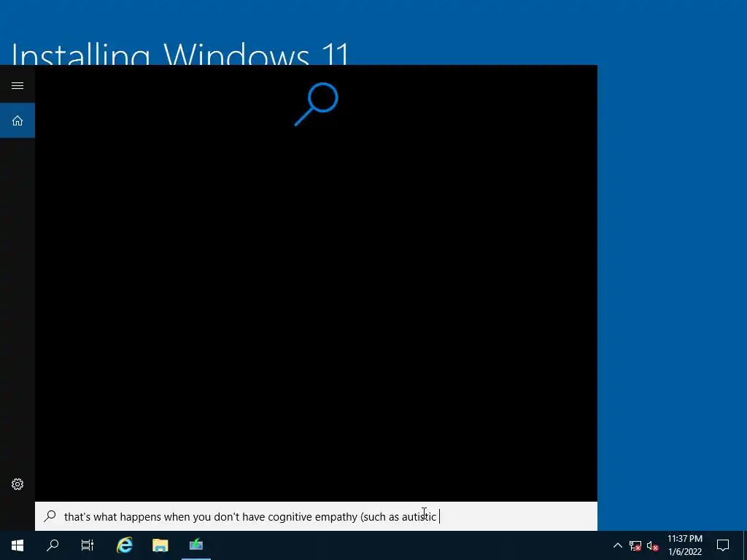Click the taskbar Search magnifier icon
Screen dimensions: 747x560
tap(53, 545)
